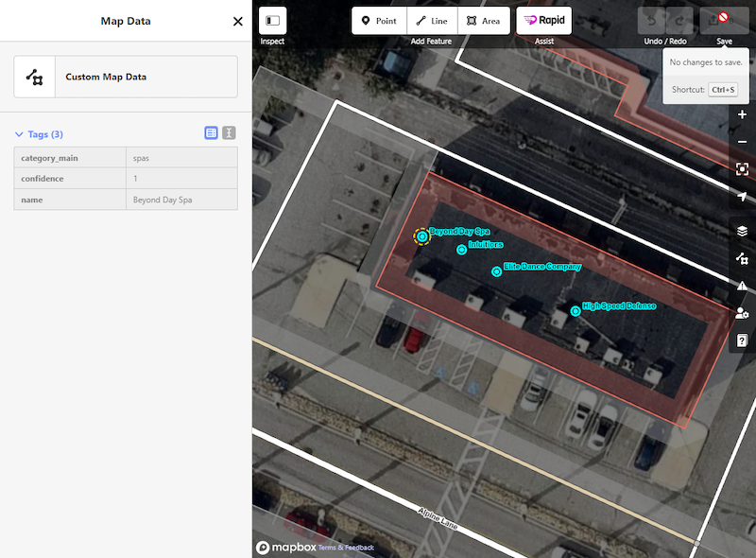Click the Undo arrow button
Image resolution: width=756 pixels, height=558 pixels.
651,21
